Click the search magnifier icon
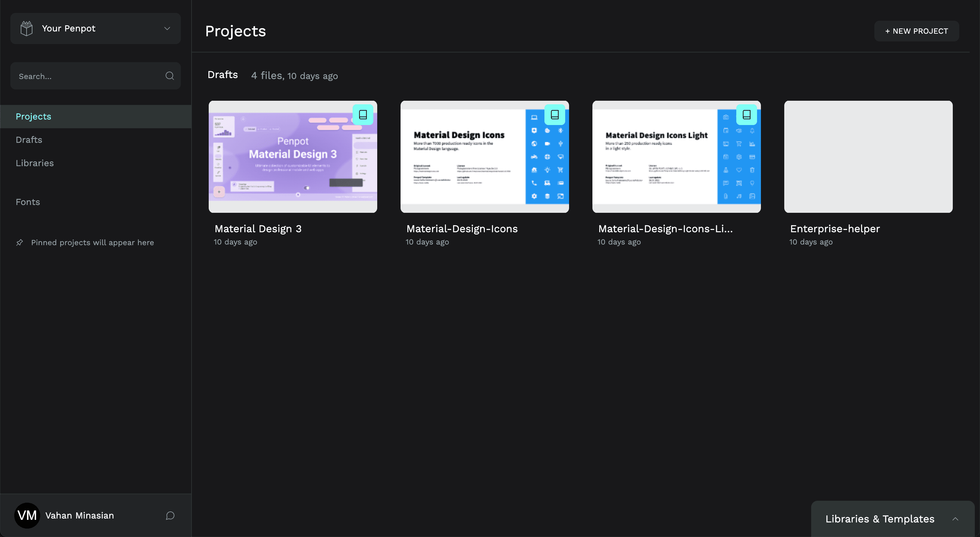The width and height of the screenshot is (980, 537). point(170,76)
